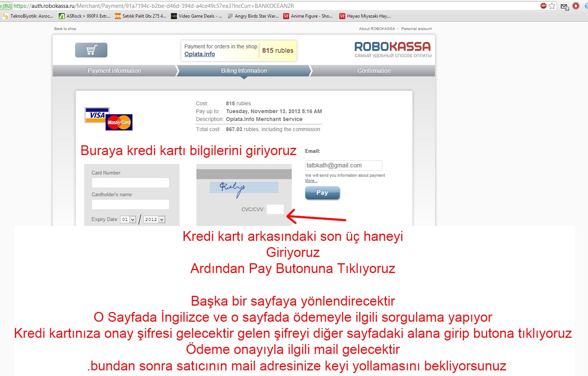Click the 'Tuesday, November 13, 2012 5:16 AM' text
The width and height of the screenshot is (588, 376).
[x=274, y=111]
